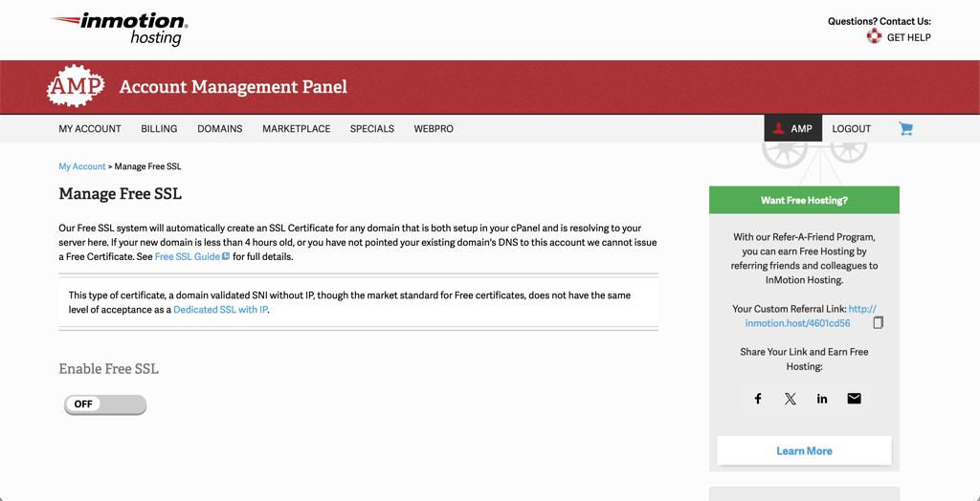The image size is (980, 501).
Task: Click the Get Help lifebuoy icon
Action: click(x=874, y=37)
